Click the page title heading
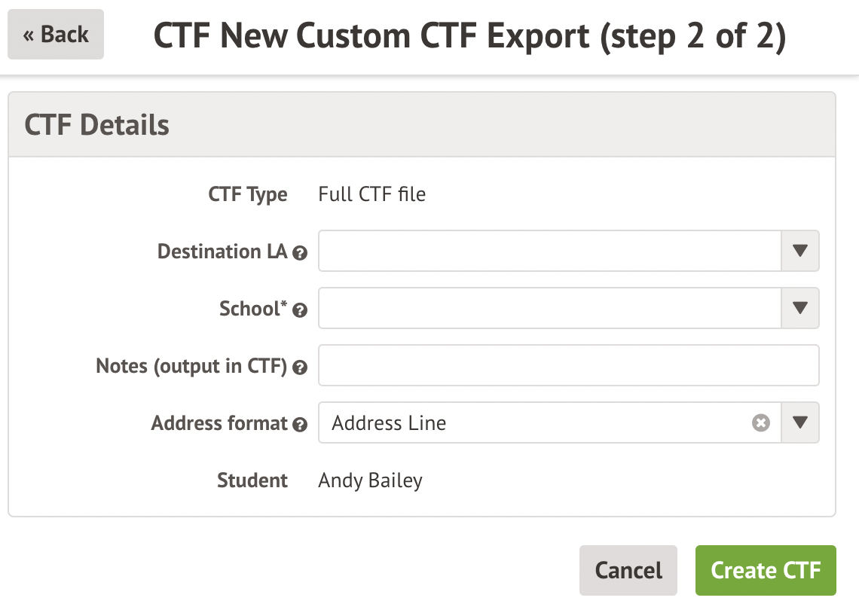859x616 pixels. coord(469,38)
